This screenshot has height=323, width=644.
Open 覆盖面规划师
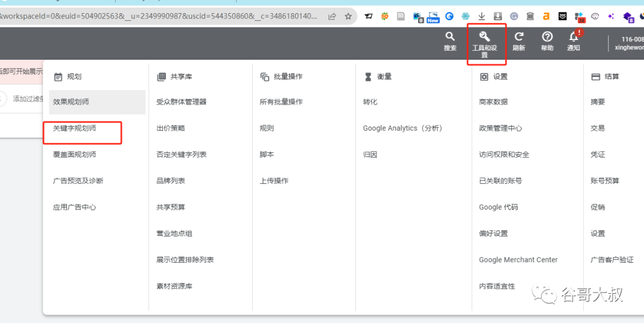pos(75,154)
